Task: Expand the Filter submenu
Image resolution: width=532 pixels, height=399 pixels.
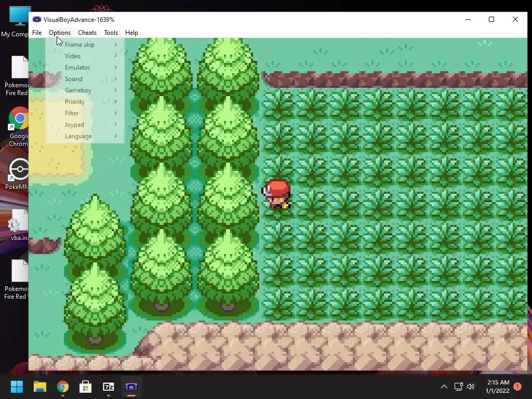Action: point(85,113)
